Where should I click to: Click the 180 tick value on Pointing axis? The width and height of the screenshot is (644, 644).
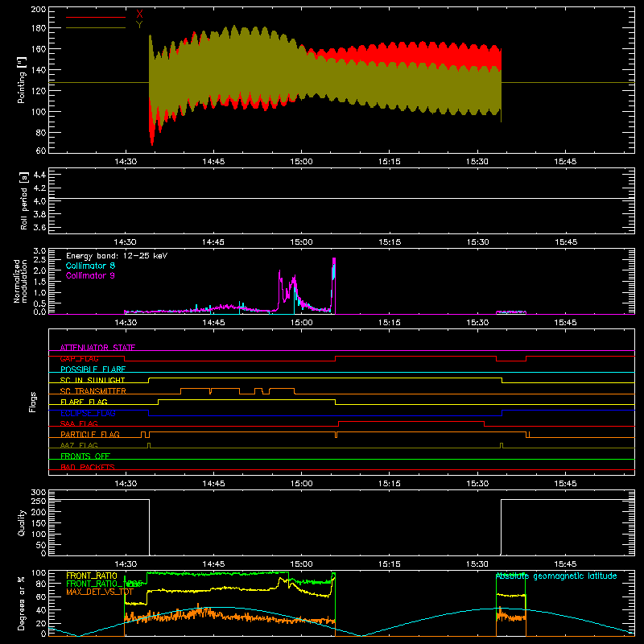[x=38, y=28]
